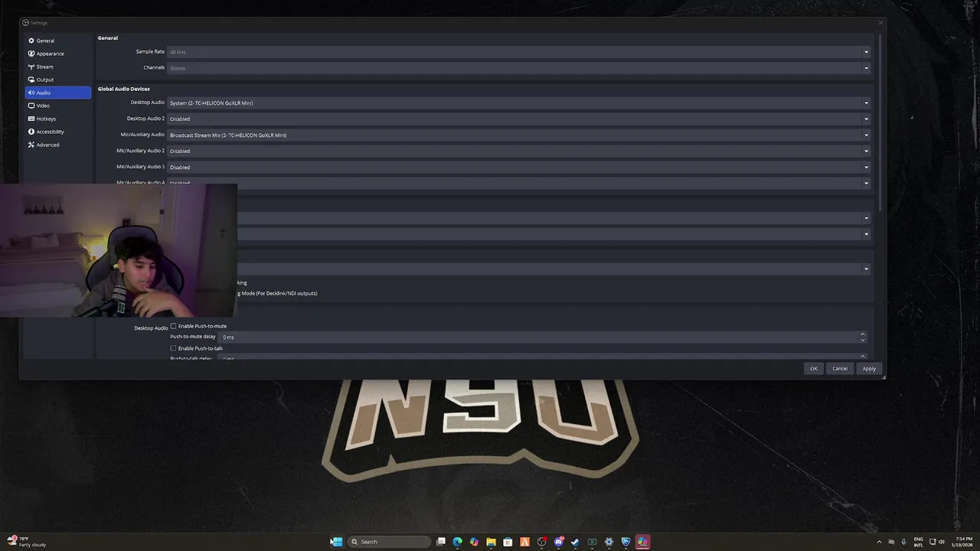Screen dimensions: 980x551
Task: Launch Microsoft Edge from the taskbar
Action: [x=458, y=542]
